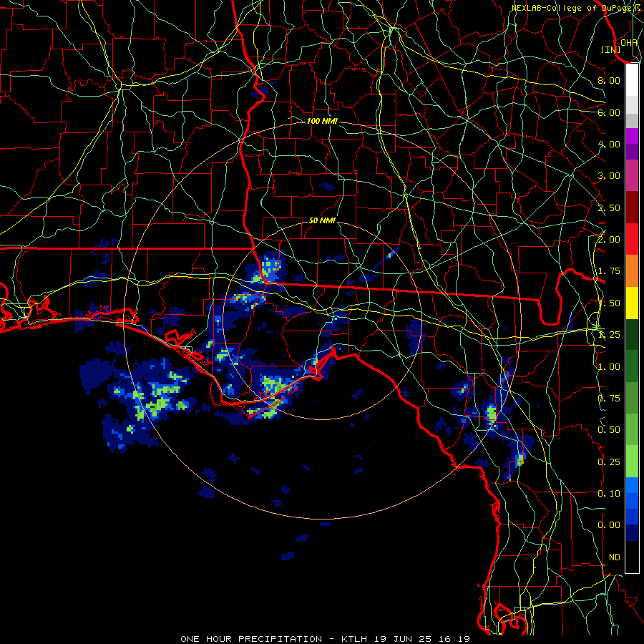Click the orange segment of the precipitation scale
644x644 pixels.
coord(632,270)
